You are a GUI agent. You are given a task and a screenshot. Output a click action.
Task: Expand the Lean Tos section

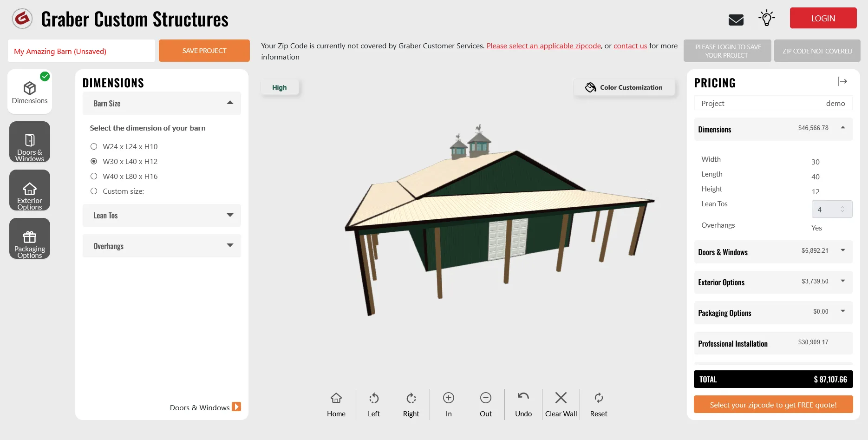pos(162,215)
